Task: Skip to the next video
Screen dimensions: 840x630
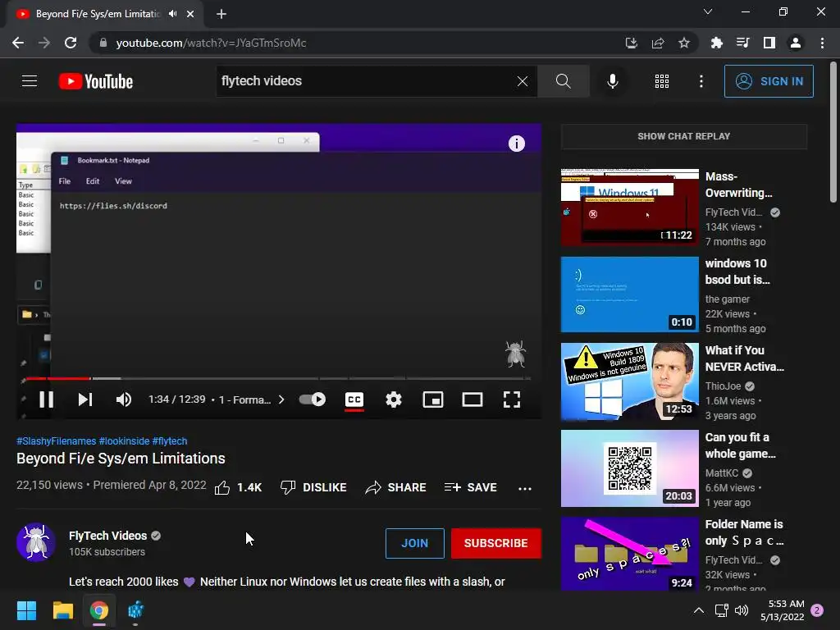Action: [x=85, y=399]
